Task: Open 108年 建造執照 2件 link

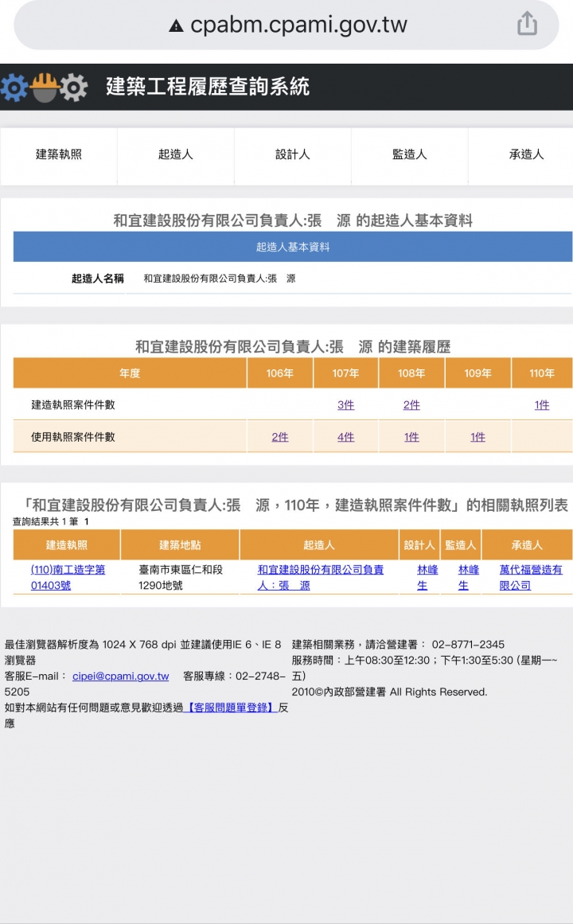Action: pos(411,405)
